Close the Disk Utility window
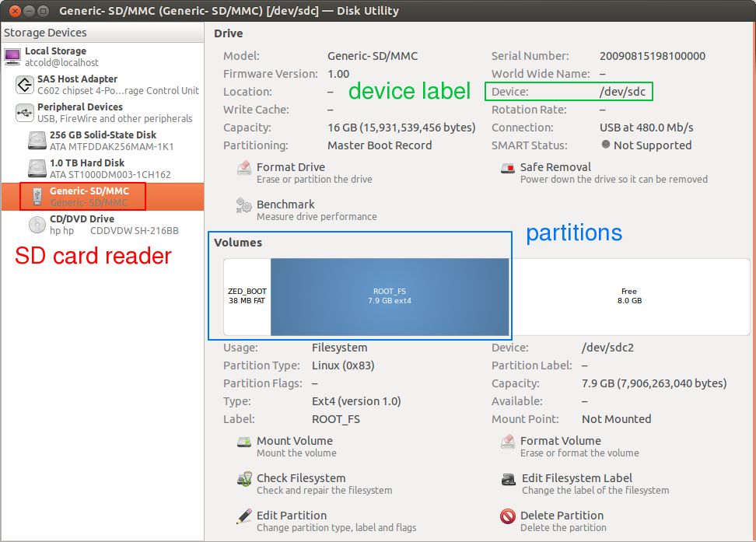 (11, 11)
